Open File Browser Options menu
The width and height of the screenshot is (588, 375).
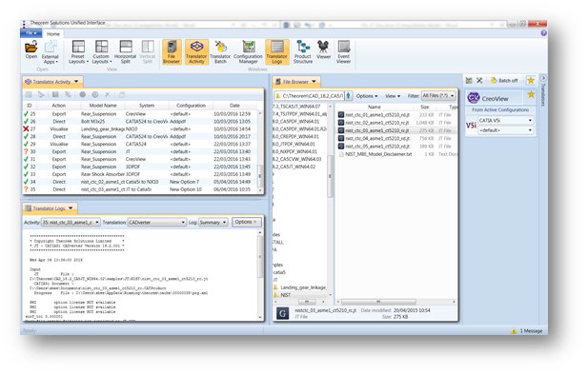[x=367, y=96]
